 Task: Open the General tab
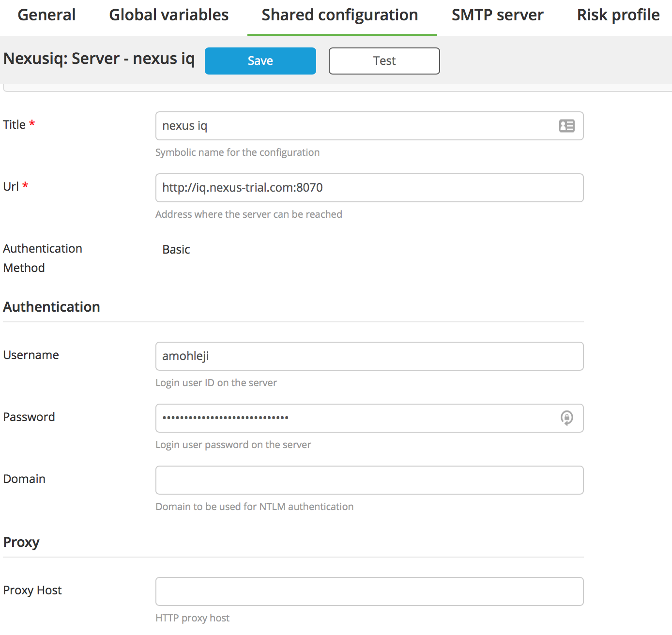[x=46, y=15]
